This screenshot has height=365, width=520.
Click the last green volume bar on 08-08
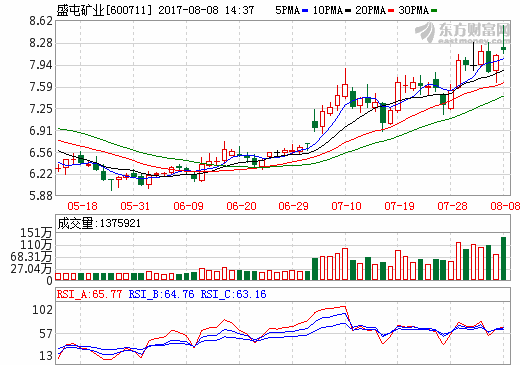[503, 259]
